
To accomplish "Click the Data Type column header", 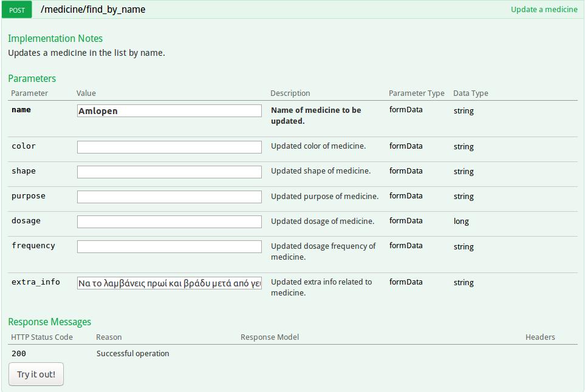I will (470, 93).
